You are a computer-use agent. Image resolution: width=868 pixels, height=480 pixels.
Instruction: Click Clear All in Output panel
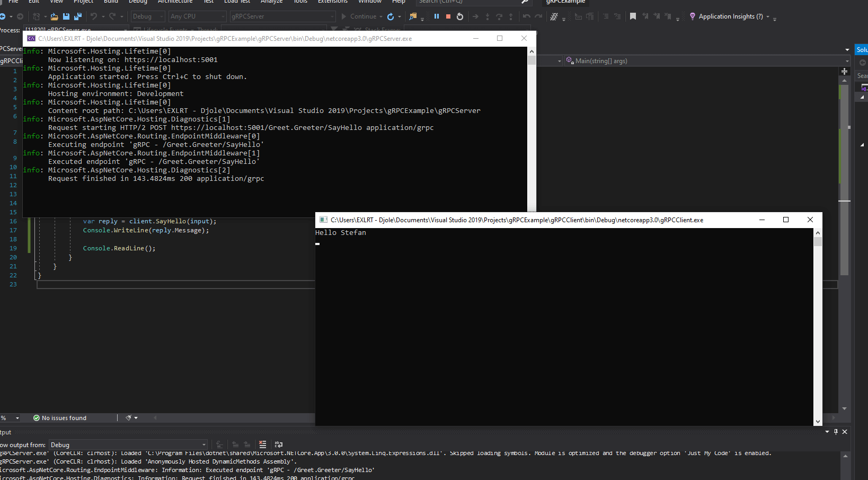[x=262, y=444]
